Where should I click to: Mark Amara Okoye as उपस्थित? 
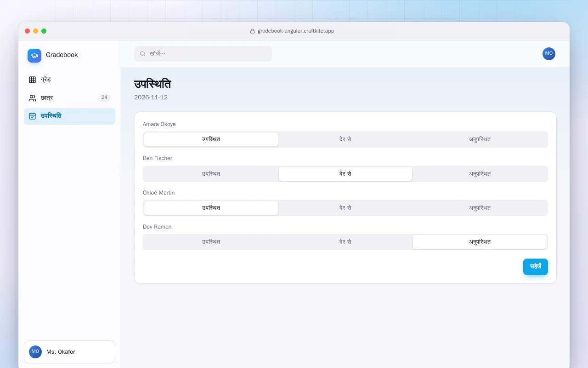(211, 139)
